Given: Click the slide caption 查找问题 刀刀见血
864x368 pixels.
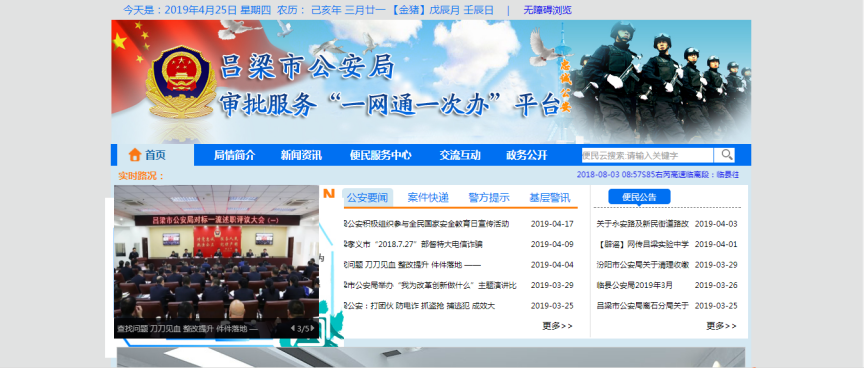Looking at the screenshot, I should click(187, 329).
